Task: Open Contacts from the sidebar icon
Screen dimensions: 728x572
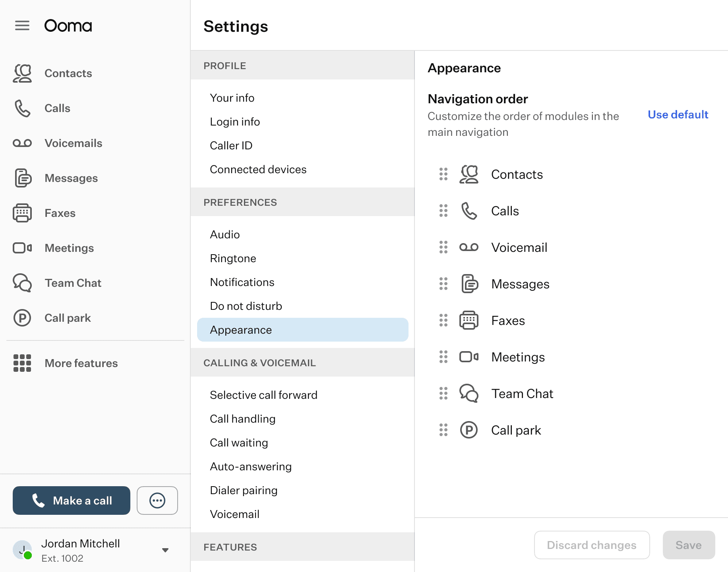Action: (x=22, y=73)
